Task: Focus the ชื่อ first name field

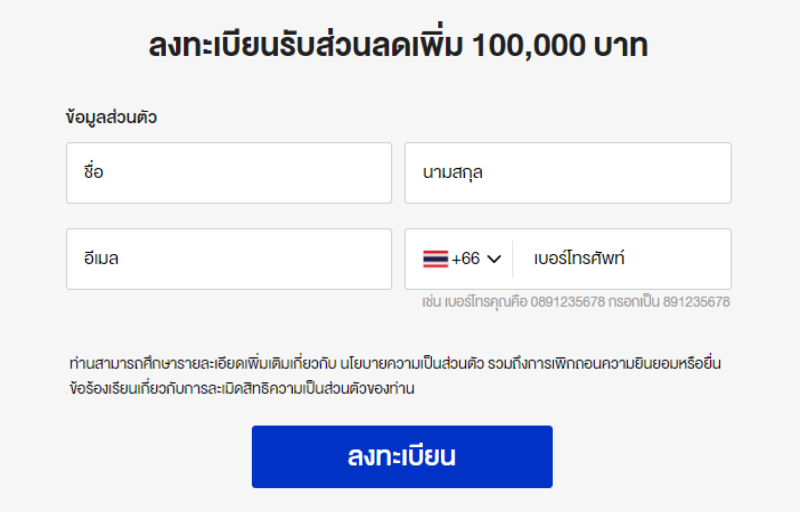Action: point(229,173)
